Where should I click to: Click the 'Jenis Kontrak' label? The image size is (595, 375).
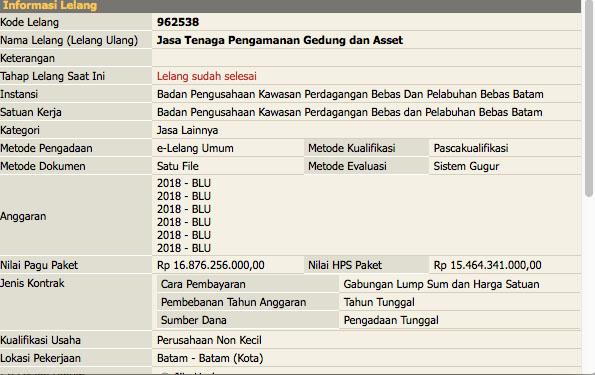click(32, 283)
